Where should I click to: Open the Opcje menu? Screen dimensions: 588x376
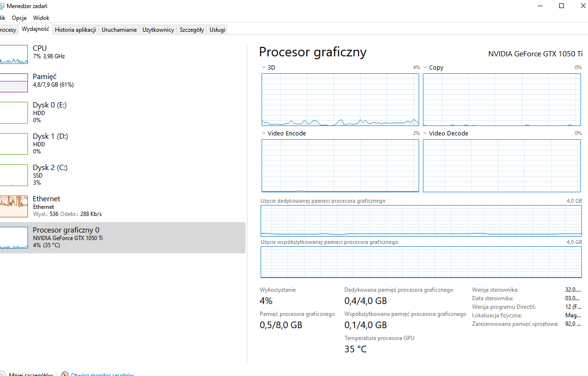coord(19,18)
